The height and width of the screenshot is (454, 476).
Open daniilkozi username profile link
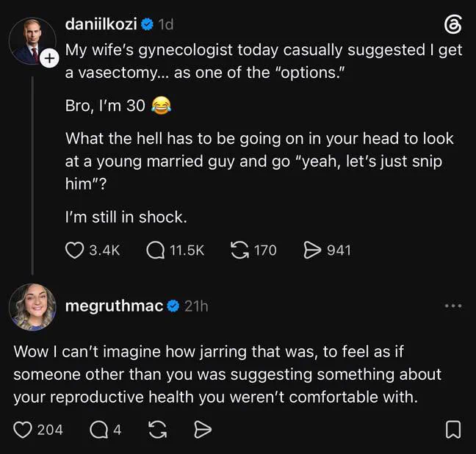coord(101,24)
